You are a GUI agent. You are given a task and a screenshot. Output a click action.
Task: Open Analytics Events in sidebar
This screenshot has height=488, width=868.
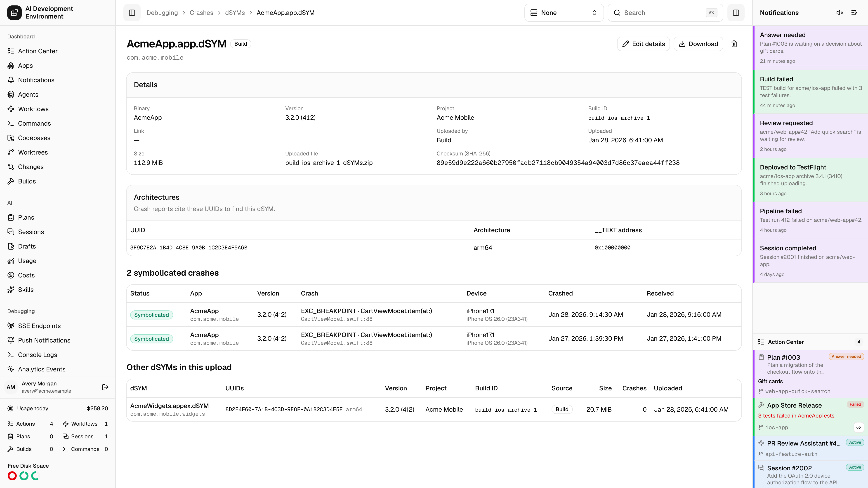click(x=58, y=369)
